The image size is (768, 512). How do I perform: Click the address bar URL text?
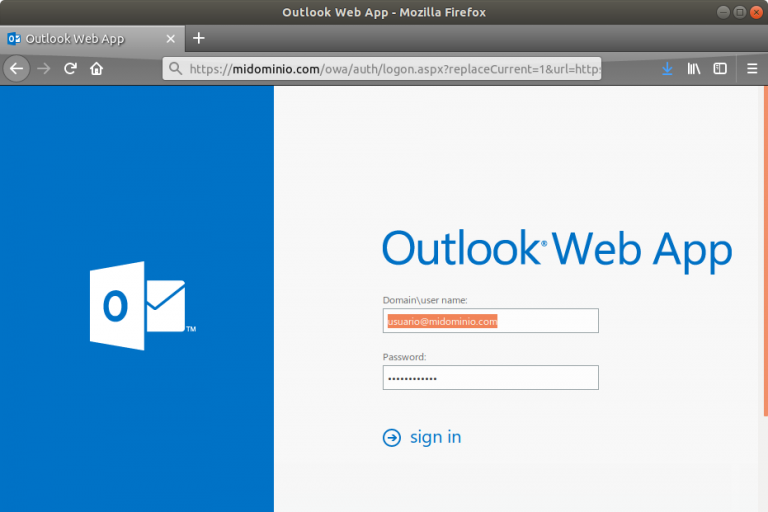pyautogui.click(x=394, y=69)
